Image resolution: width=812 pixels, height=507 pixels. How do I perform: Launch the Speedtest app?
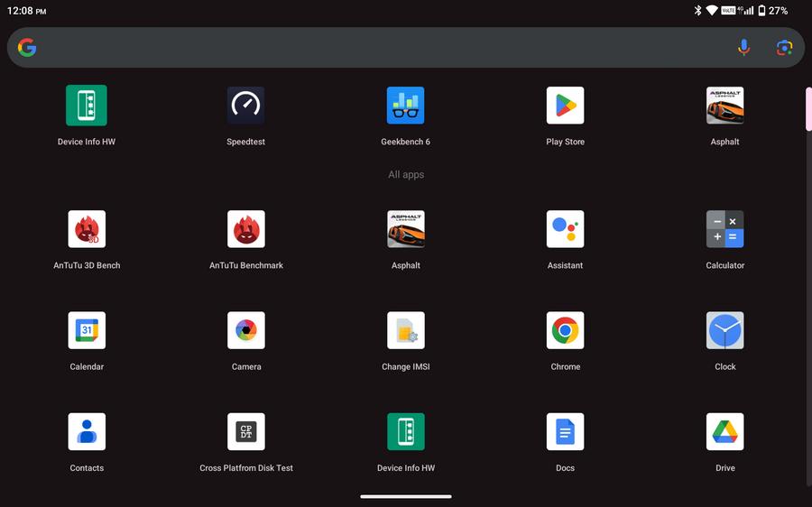pyautogui.click(x=245, y=106)
